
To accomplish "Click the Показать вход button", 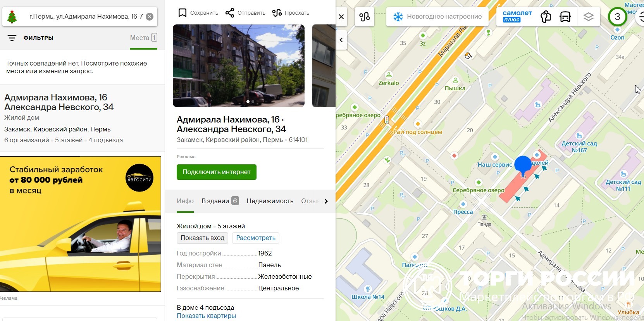I will tap(202, 238).
